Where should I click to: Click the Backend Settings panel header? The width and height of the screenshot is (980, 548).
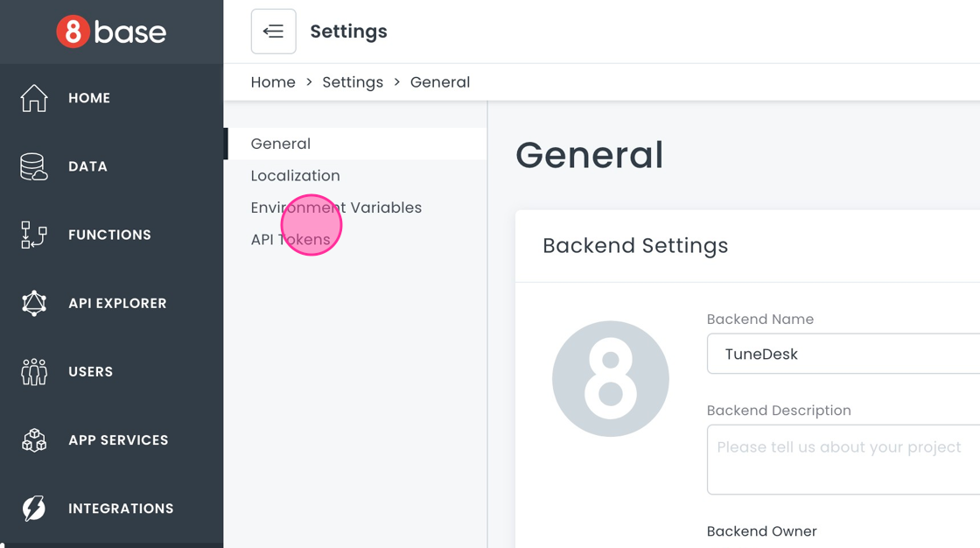[635, 246]
